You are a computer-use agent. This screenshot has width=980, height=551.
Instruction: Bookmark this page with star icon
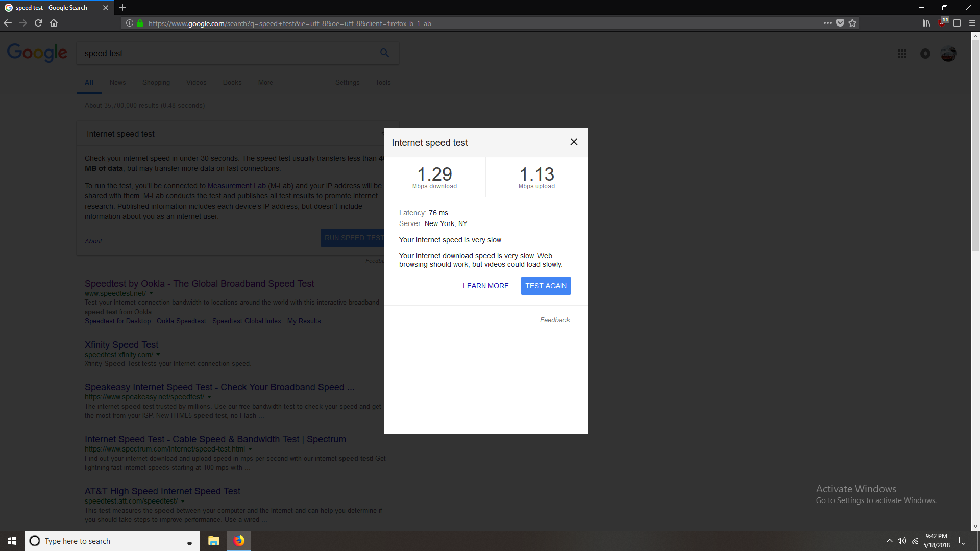tap(852, 23)
